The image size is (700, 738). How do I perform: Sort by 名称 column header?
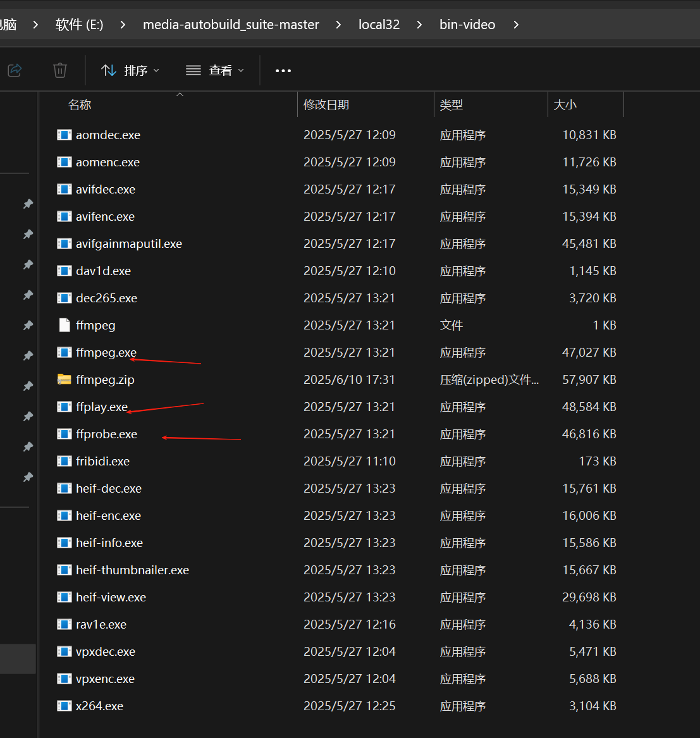pos(80,104)
